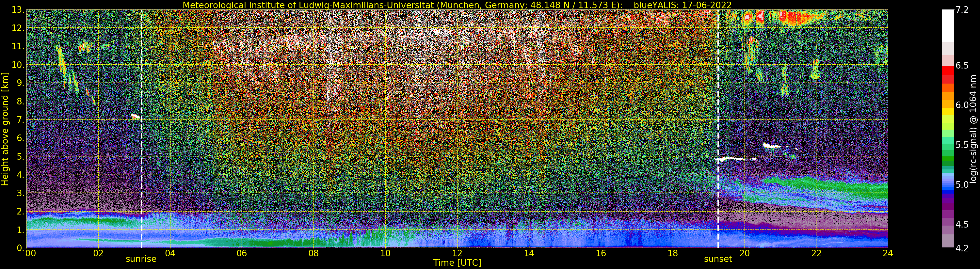
Task: Click the 0. tick on the height axis
Action: [20, 248]
